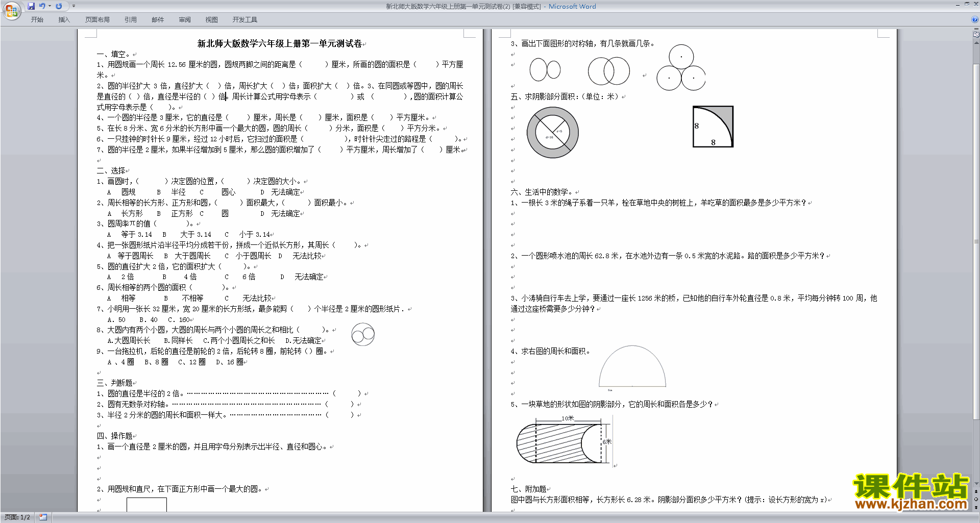Click the blue Help question mark icon
980x523 pixels.
pyautogui.click(x=975, y=19)
